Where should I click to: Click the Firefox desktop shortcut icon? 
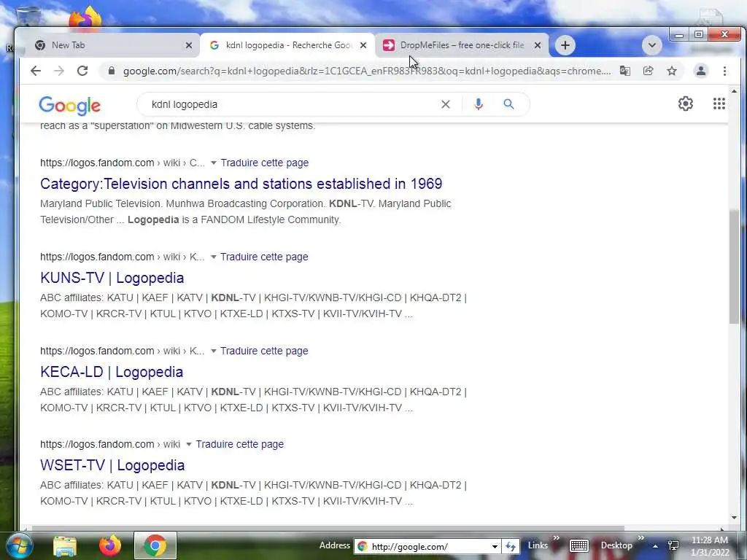click(85, 17)
